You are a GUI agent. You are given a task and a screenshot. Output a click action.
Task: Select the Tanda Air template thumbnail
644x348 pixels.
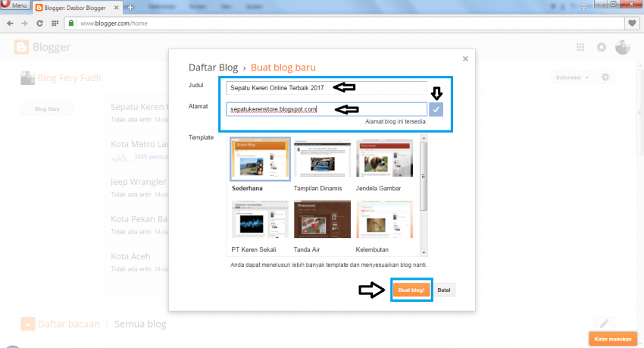click(x=322, y=220)
